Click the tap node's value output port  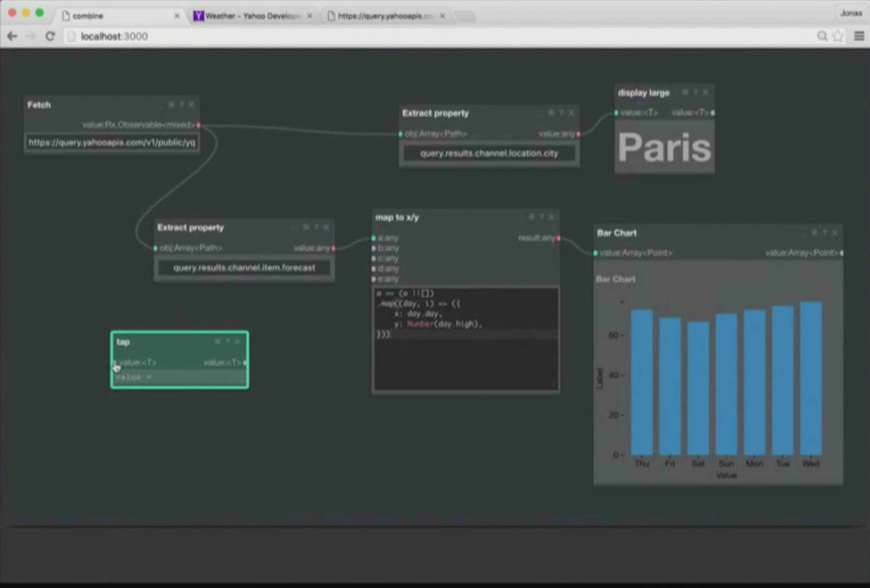(245, 363)
